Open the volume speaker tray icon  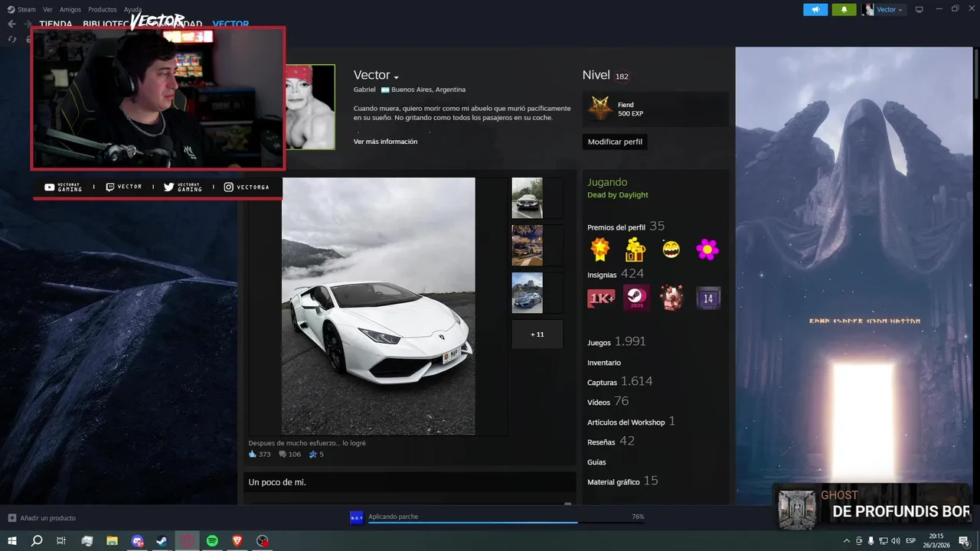coord(895,541)
